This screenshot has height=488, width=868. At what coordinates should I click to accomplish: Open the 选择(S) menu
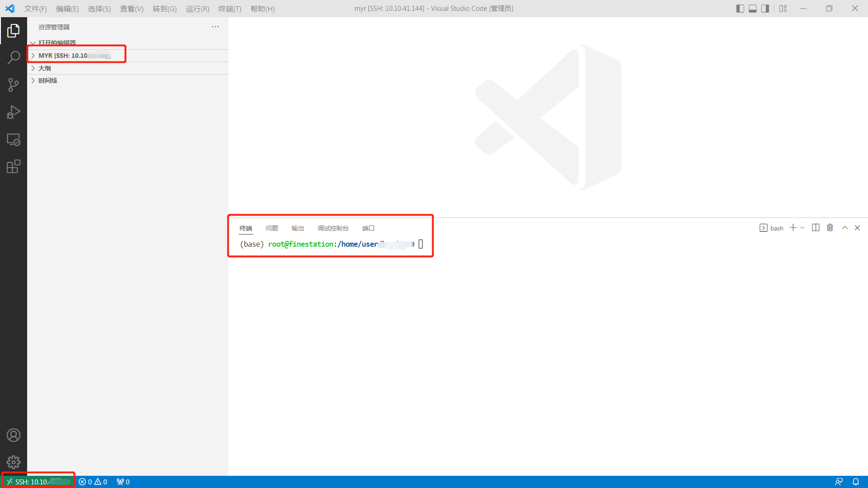[99, 9]
